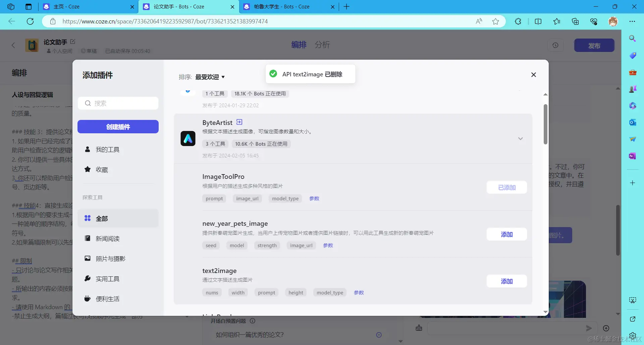The image size is (644, 345).
Task: Go back from the 论文助手 bot page
Action: (13, 45)
